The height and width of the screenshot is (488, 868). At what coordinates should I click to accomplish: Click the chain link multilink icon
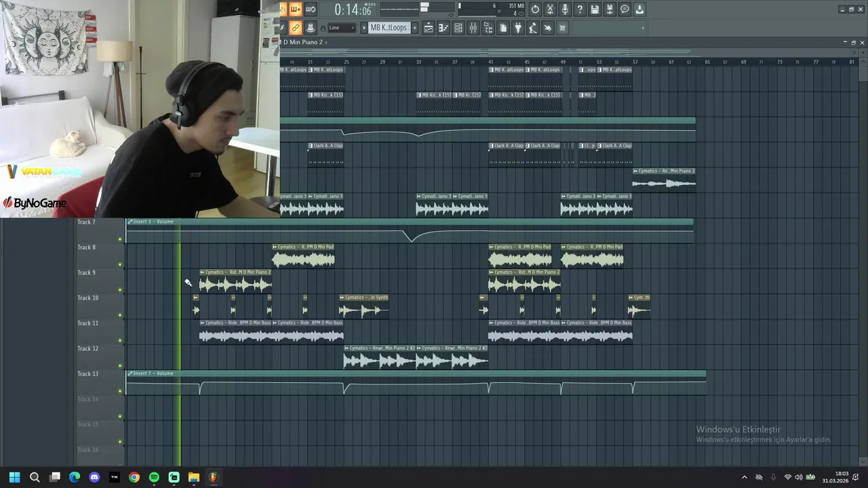[x=296, y=28]
